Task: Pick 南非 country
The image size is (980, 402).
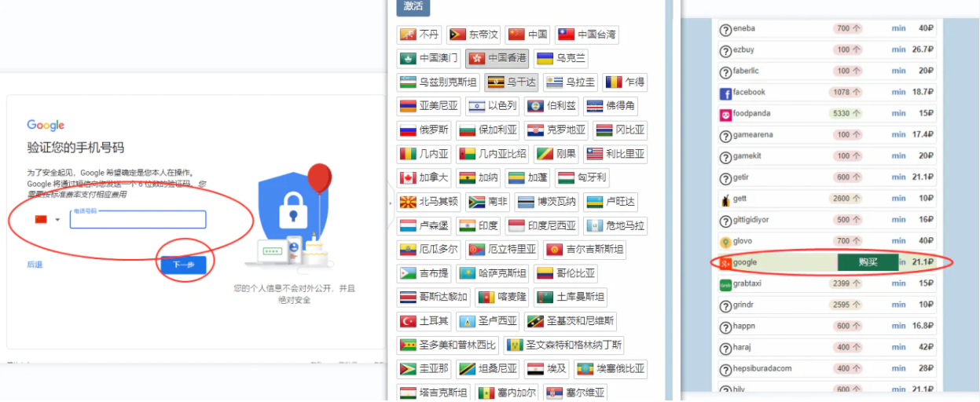Action: (488, 202)
